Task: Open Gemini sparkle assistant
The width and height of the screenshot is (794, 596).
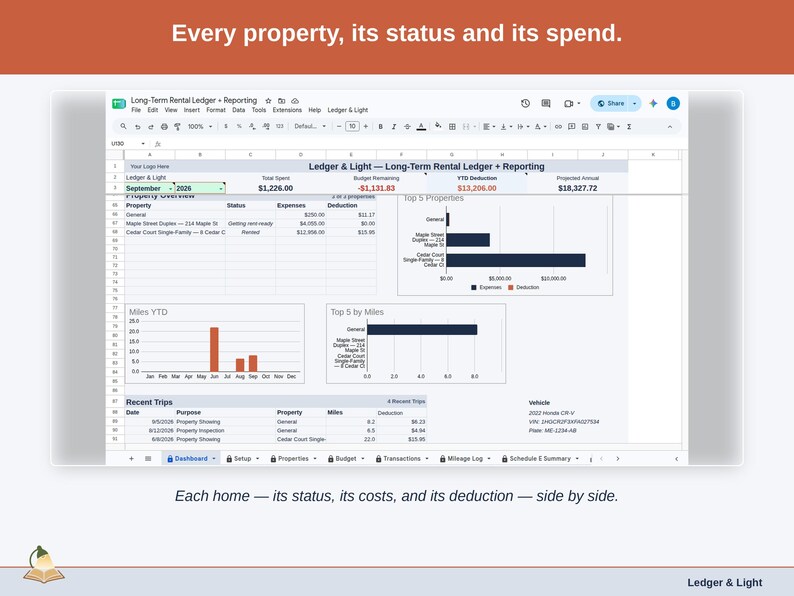Action: pos(653,103)
